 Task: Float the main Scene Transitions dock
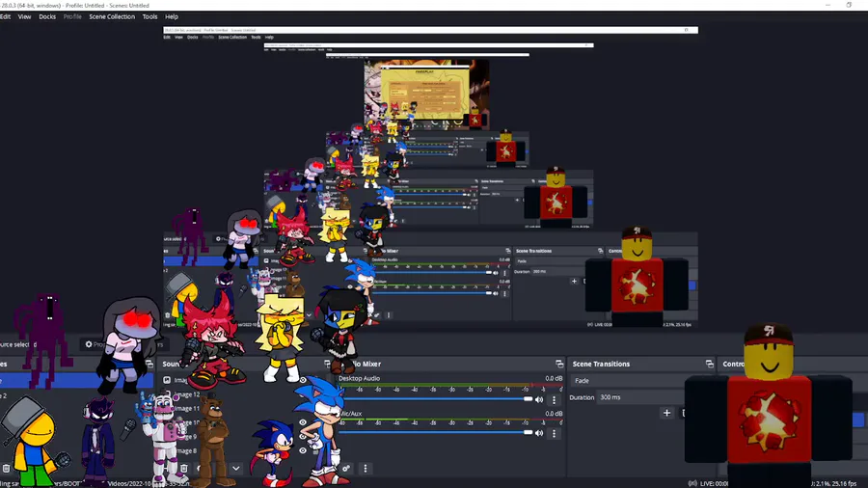coord(709,364)
